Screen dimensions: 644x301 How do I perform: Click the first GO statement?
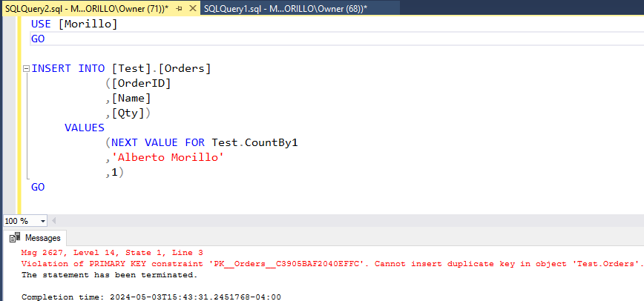(38, 39)
